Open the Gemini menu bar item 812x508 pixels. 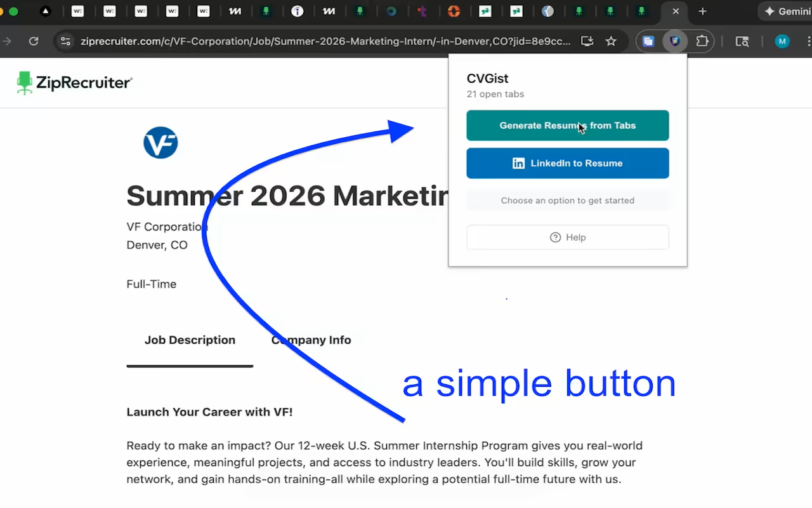[x=787, y=11]
